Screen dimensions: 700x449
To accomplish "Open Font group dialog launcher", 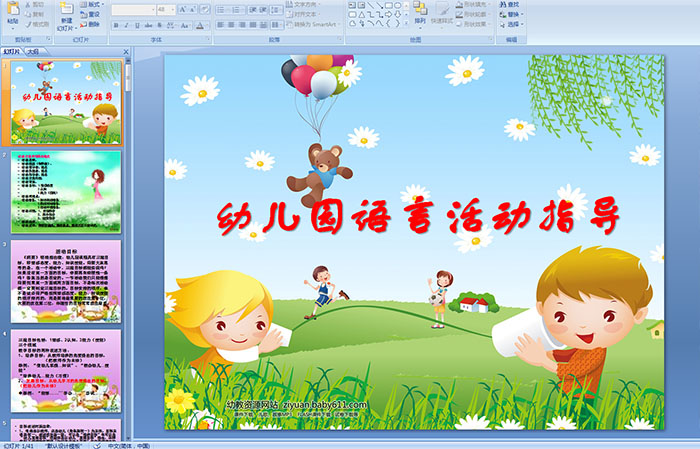I will (208, 40).
